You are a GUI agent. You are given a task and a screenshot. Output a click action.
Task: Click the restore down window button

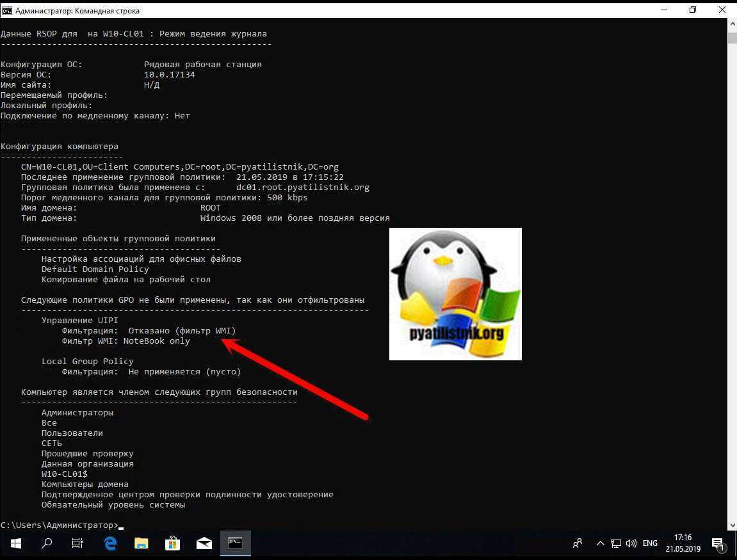point(693,10)
